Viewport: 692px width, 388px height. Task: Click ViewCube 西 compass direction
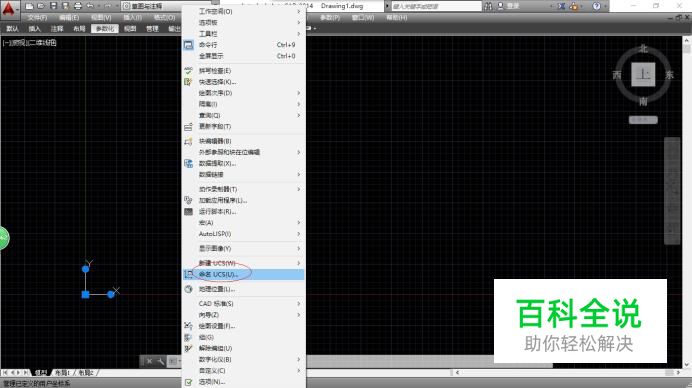(617, 75)
